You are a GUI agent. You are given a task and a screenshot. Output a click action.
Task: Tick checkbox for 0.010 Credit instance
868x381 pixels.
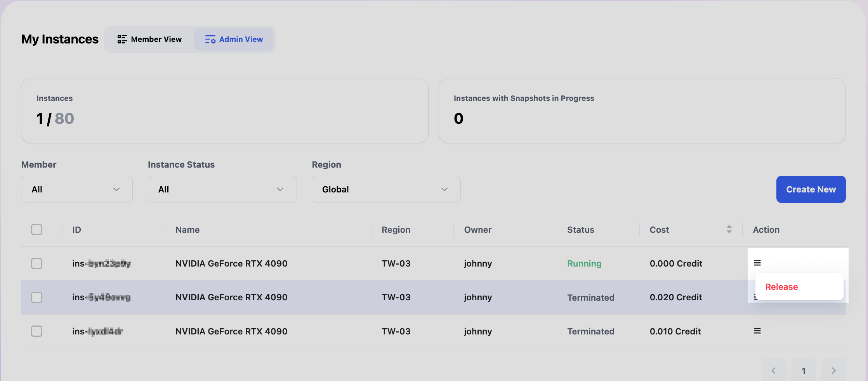click(x=37, y=331)
